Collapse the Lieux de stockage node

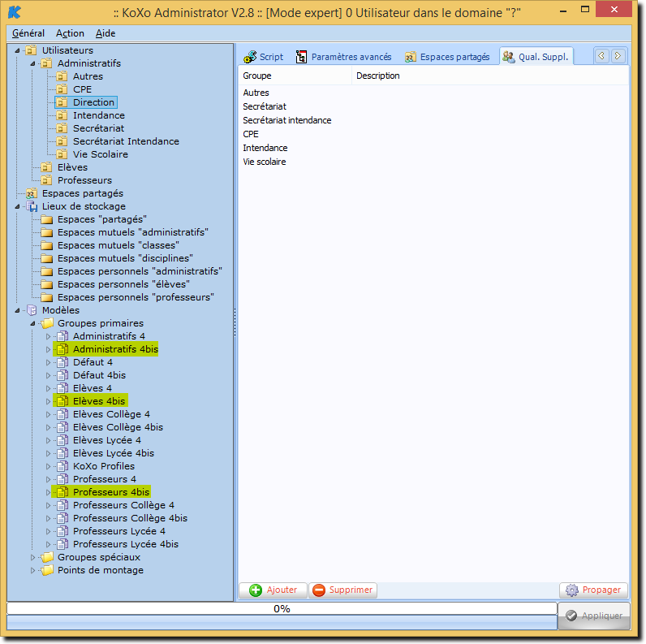click(x=17, y=206)
